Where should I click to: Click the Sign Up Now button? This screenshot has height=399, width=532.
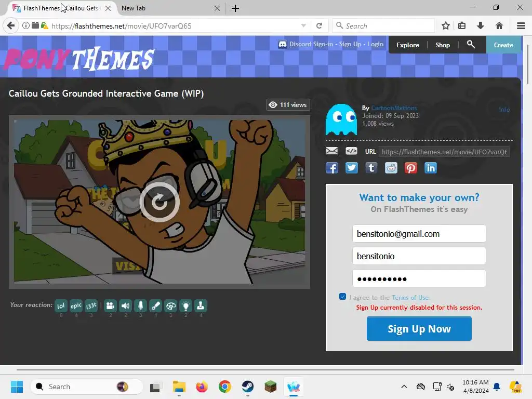coord(419,328)
